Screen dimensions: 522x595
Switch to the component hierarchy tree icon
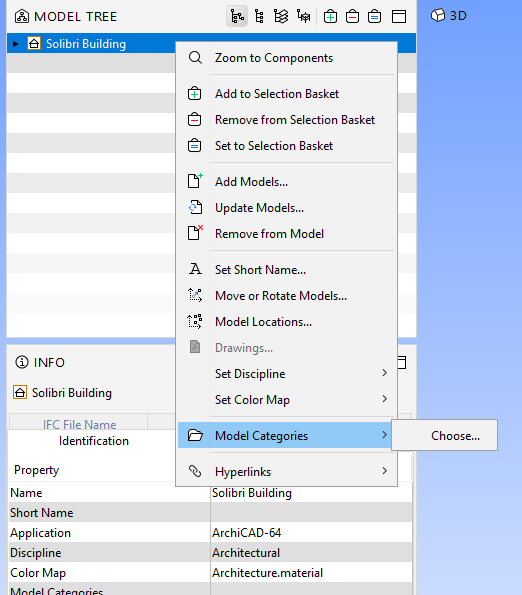point(259,16)
